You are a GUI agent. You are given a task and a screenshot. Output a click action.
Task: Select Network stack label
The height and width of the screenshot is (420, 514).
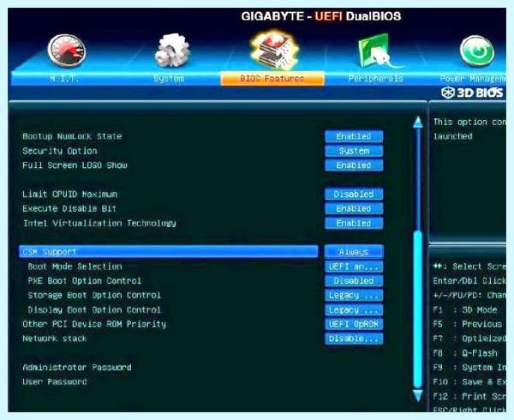(55, 339)
